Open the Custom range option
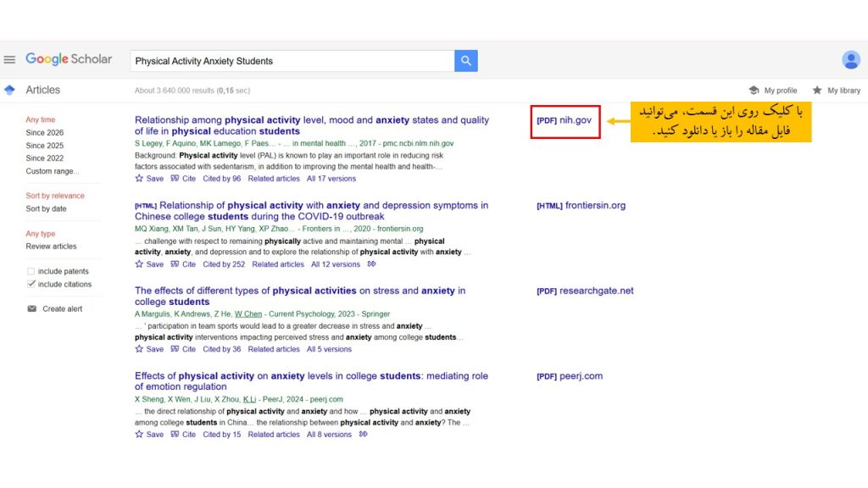Viewport: 868px width, 488px height. (x=52, y=171)
